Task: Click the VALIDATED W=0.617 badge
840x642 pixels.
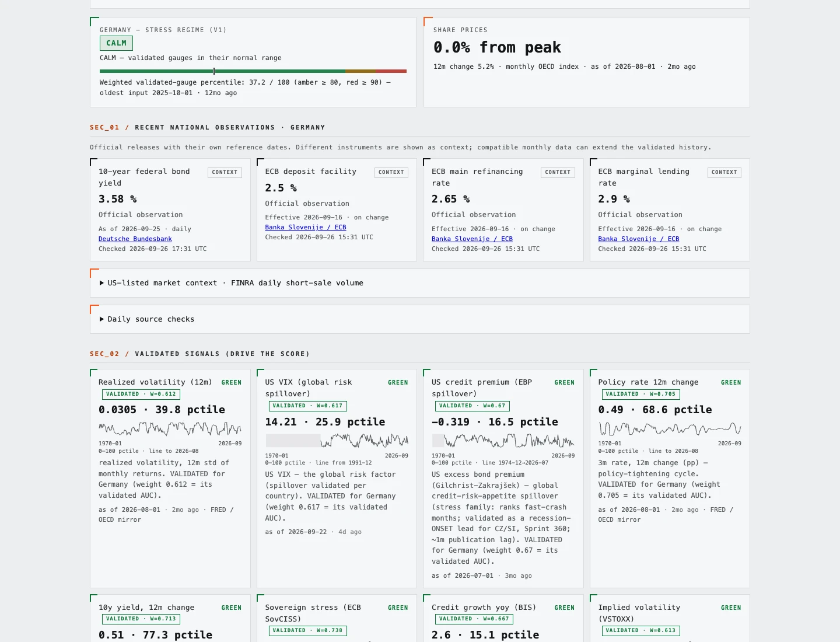Action: coord(308,406)
